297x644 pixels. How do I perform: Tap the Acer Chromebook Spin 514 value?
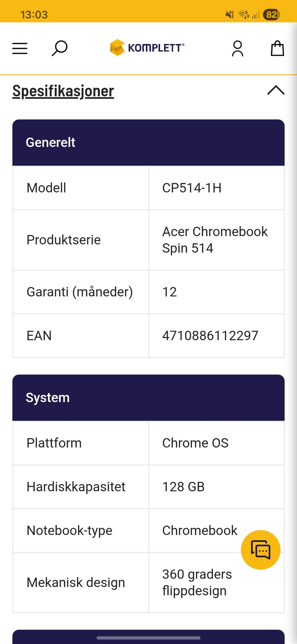215,240
